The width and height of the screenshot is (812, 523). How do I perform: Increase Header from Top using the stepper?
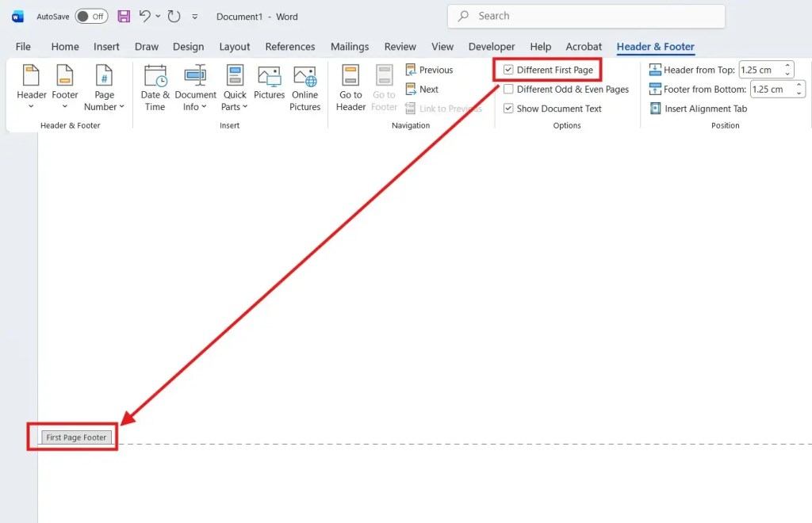787,65
